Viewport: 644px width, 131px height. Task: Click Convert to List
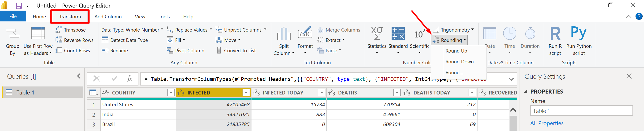click(236, 50)
